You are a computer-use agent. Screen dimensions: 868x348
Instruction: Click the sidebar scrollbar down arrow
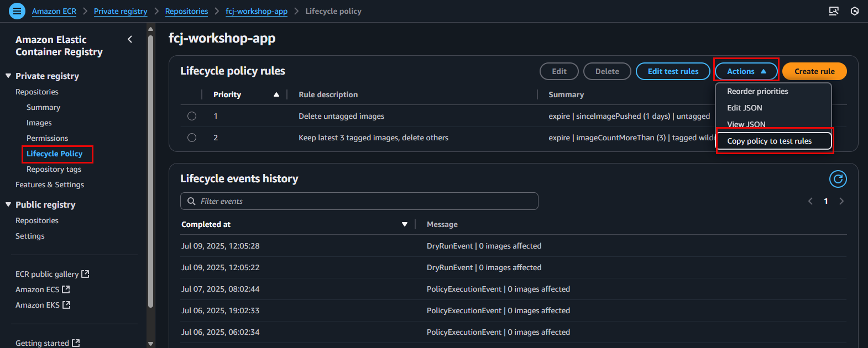click(x=150, y=344)
